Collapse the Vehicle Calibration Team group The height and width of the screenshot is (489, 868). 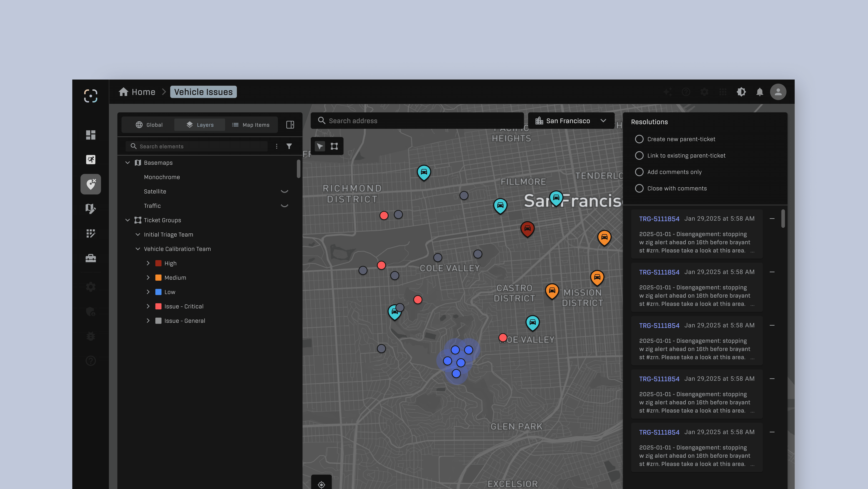tap(138, 249)
